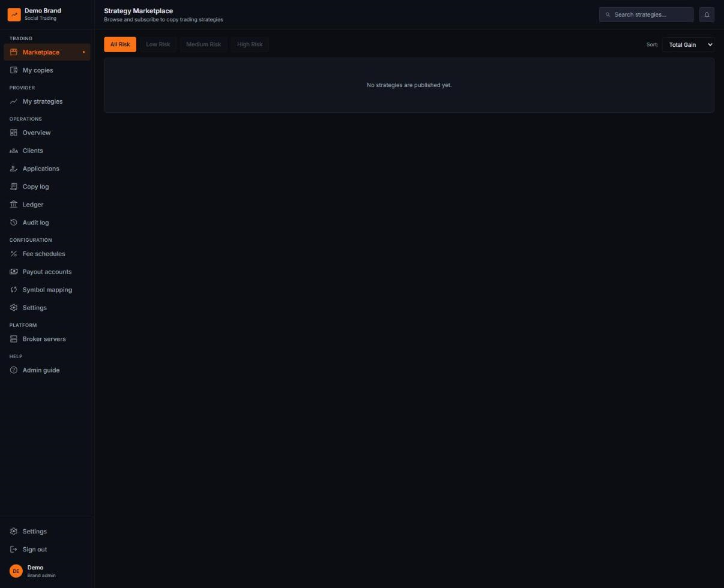Click the Fee schedules percent icon

pyautogui.click(x=14, y=254)
